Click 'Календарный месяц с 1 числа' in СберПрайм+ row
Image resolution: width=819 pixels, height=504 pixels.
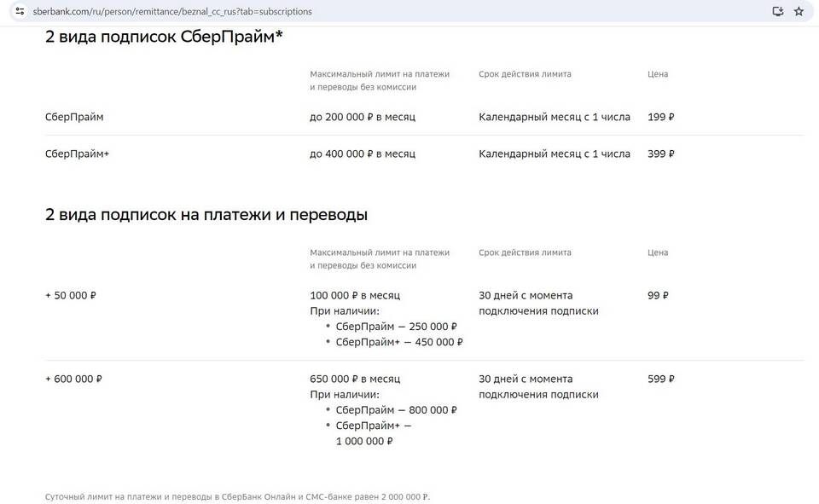[x=555, y=154]
